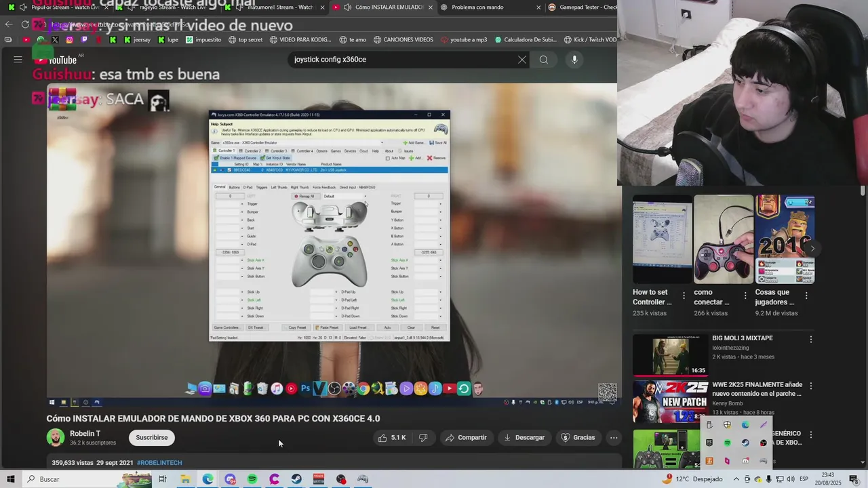The width and height of the screenshot is (868, 488).
Task: Open Spotify from taskbar
Action: pos(252,479)
